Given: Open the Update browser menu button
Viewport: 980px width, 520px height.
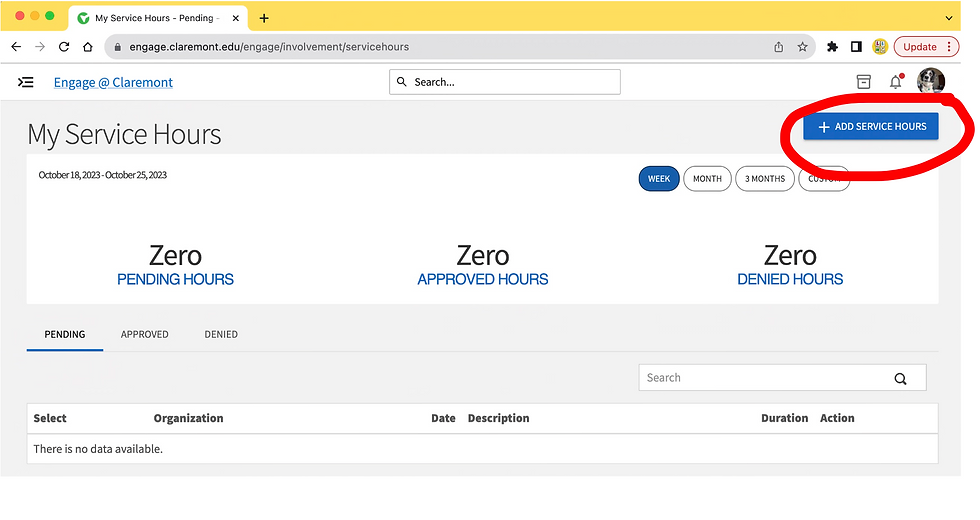Looking at the screenshot, I should (x=926, y=47).
